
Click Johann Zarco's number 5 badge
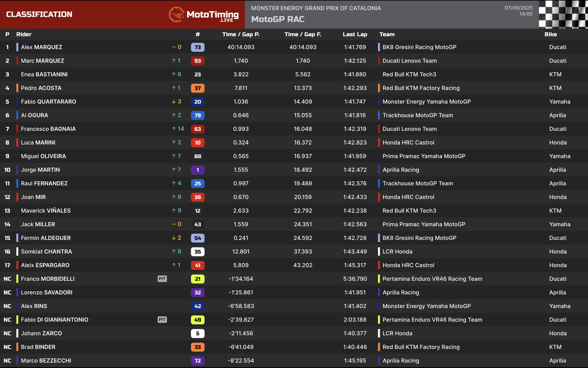pos(198,333)
